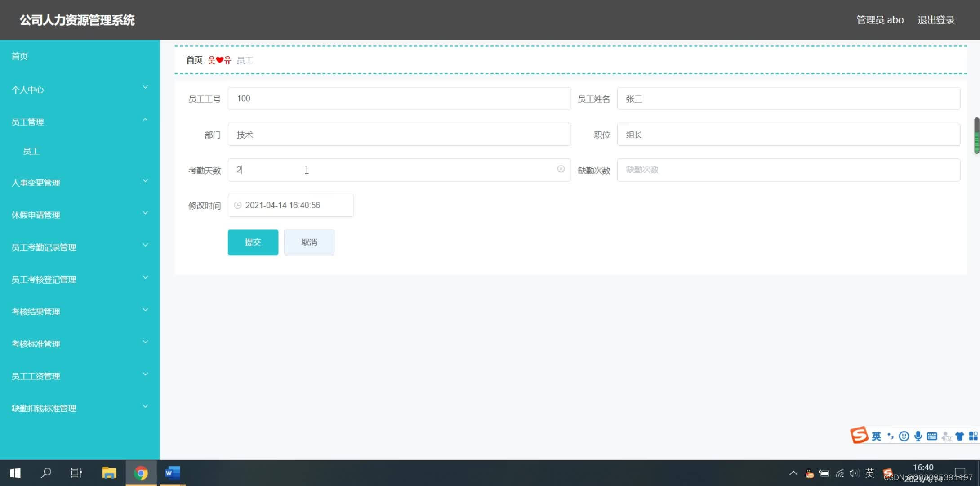This screenshot has width=980, height=486.
Task: Click the 英 IME indicator in the tray
Action: click(870, 473)
